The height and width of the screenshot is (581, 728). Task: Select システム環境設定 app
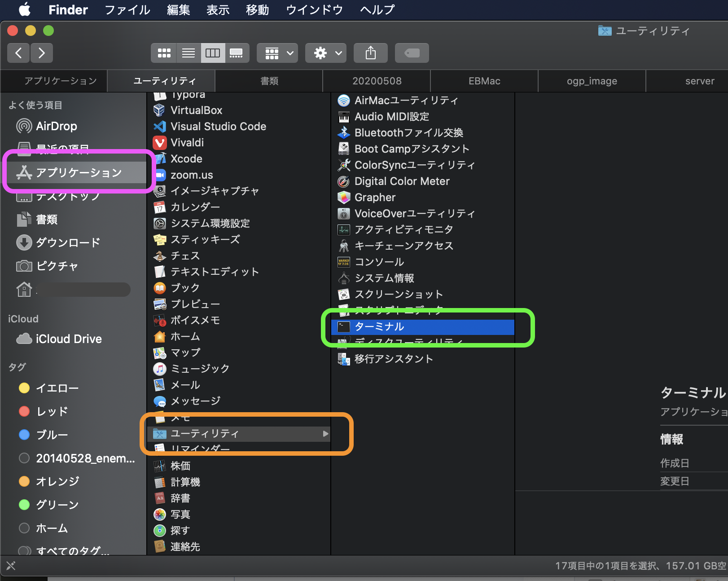point(239,223)
